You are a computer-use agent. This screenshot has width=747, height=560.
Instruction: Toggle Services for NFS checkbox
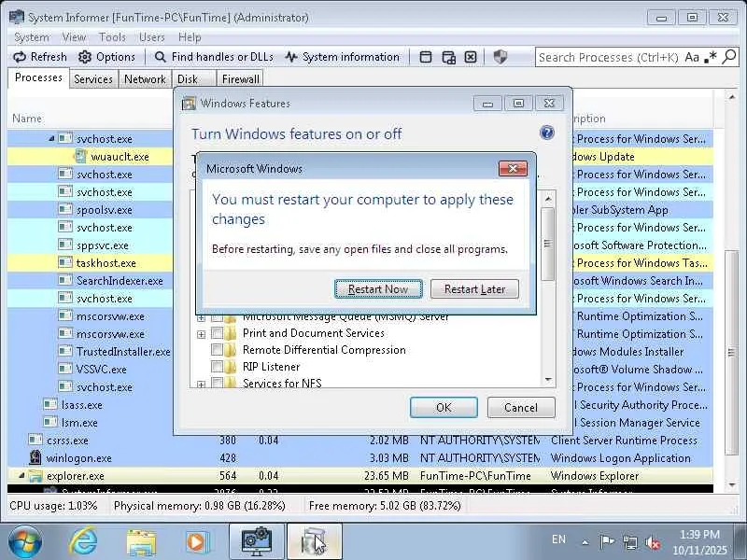click(217, 383)
